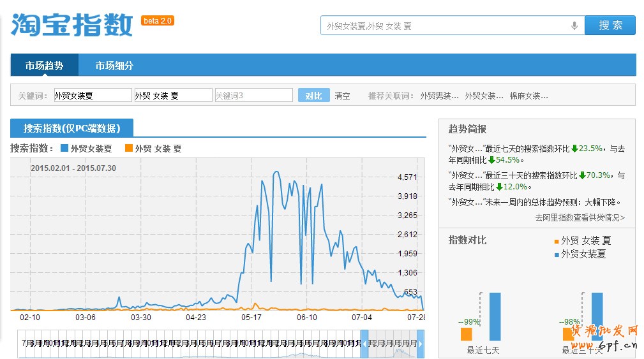Open 去阿里指数查看供货情况 link
The height and width of the screenshot is (359, 644).
580,217
